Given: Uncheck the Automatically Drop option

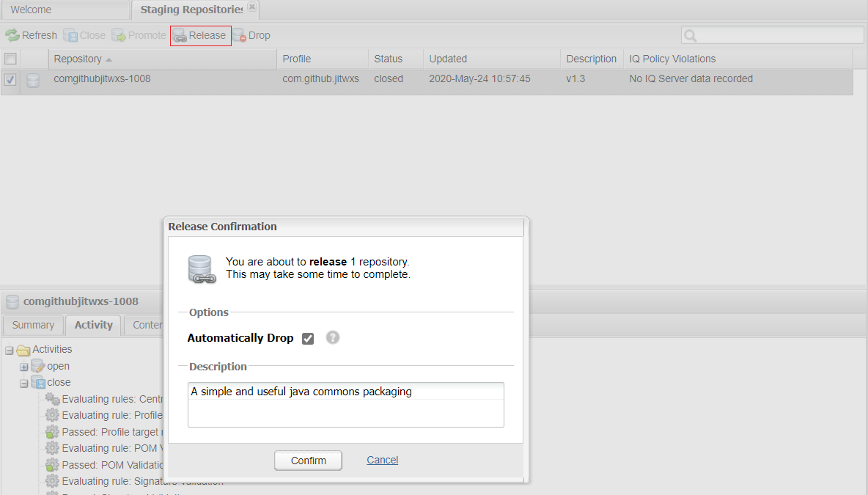Looking at the screenshot, I should (x=307, y=337).
